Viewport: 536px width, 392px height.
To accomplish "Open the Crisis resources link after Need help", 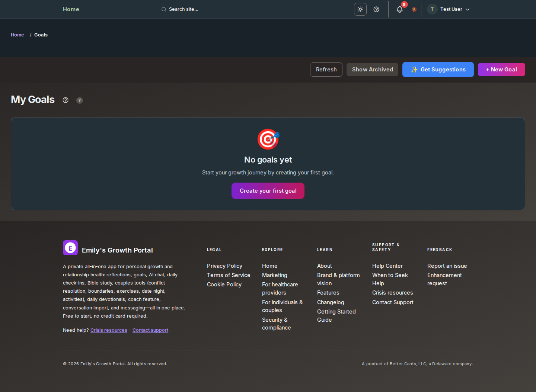I will coord(109,330).
